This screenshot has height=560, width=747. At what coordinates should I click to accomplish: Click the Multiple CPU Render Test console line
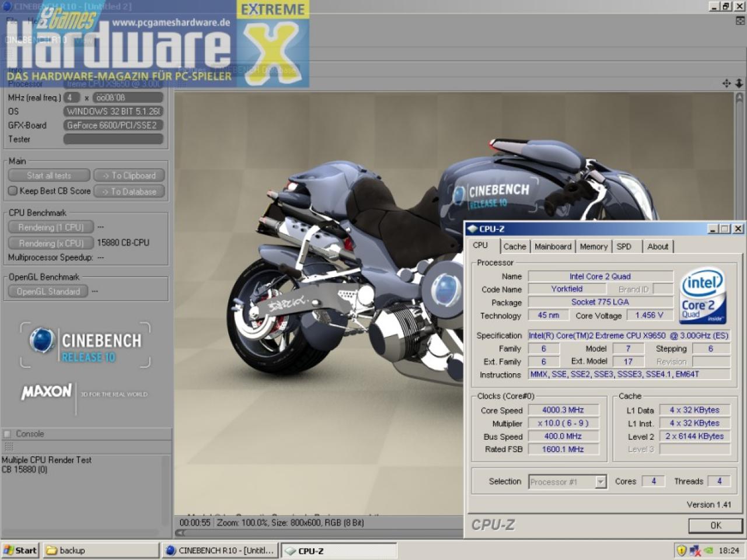pyautogui.click(x=47, y=460)
